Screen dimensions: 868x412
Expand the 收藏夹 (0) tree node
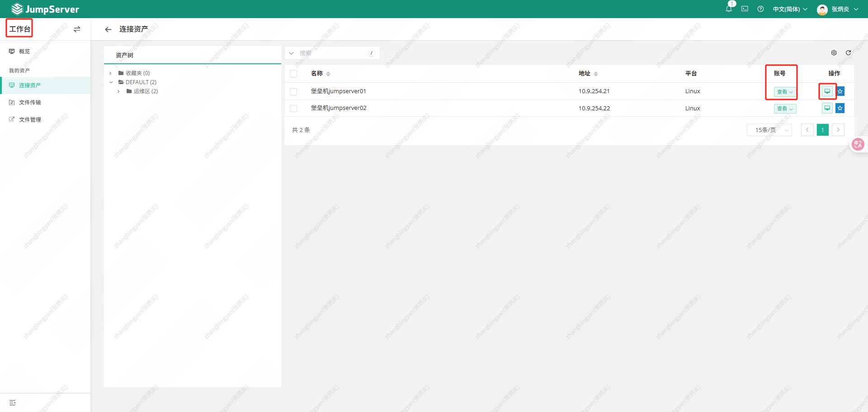(110, 73)
